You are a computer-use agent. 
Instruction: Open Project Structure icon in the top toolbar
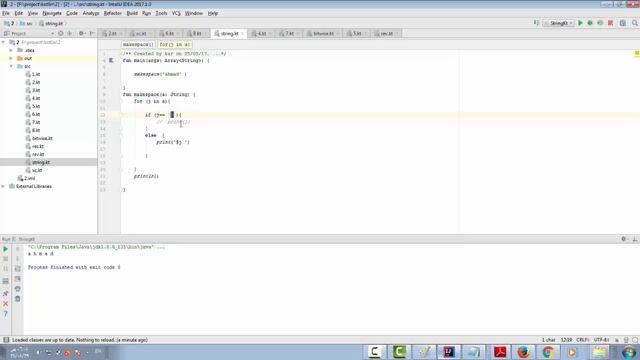pyautogui.click(x=622, y=23)
